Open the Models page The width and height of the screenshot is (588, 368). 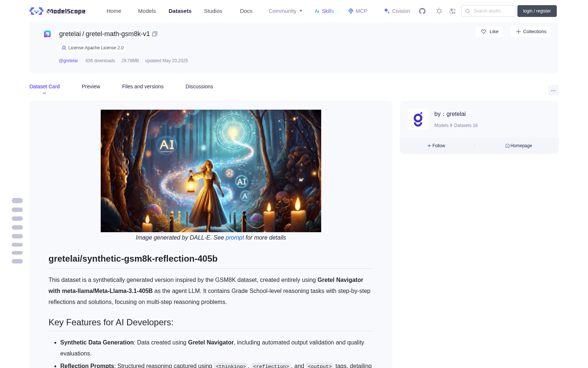147,11
